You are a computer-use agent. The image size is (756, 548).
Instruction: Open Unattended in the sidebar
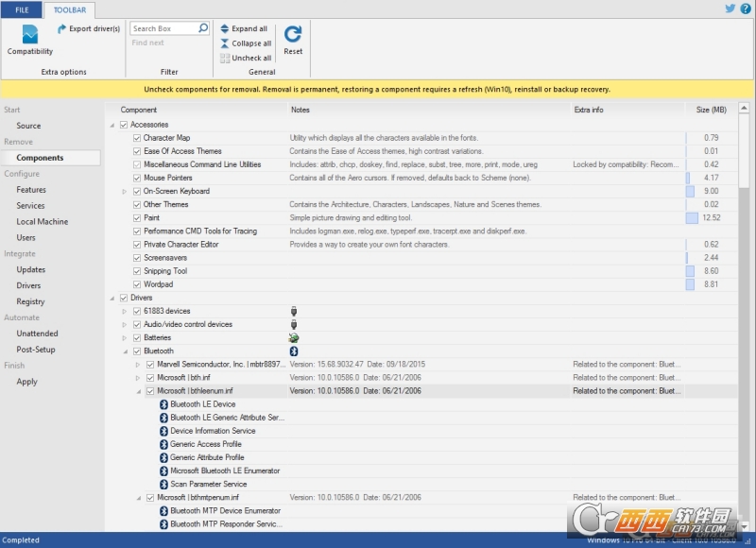(x=37, y=333)
